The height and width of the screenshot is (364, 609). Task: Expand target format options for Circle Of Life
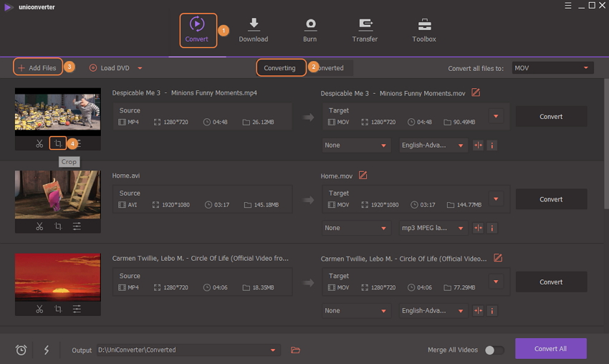point(496,282)
